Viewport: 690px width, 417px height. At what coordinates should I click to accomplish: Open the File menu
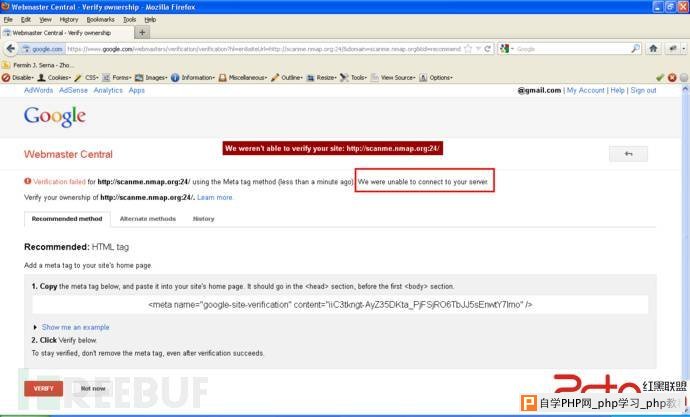tap(8, 19)
